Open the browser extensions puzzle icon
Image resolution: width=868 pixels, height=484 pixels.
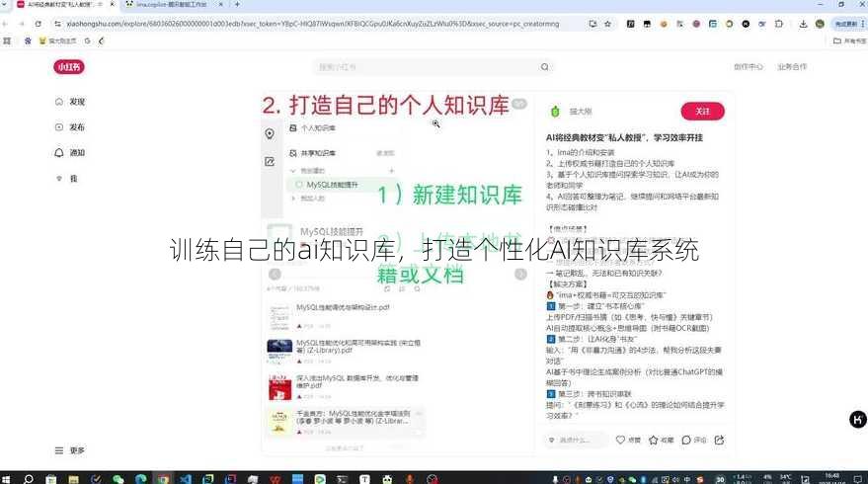pos(779,24)
